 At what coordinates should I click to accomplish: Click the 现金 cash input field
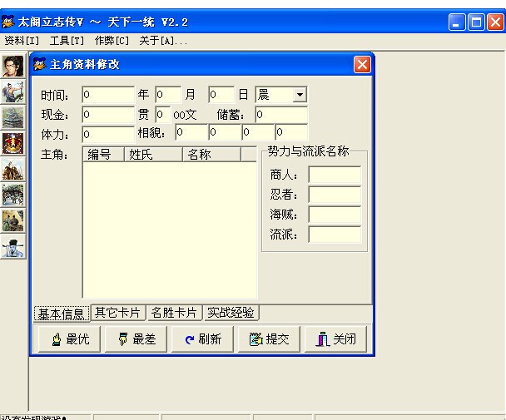(x=107, y=114)
